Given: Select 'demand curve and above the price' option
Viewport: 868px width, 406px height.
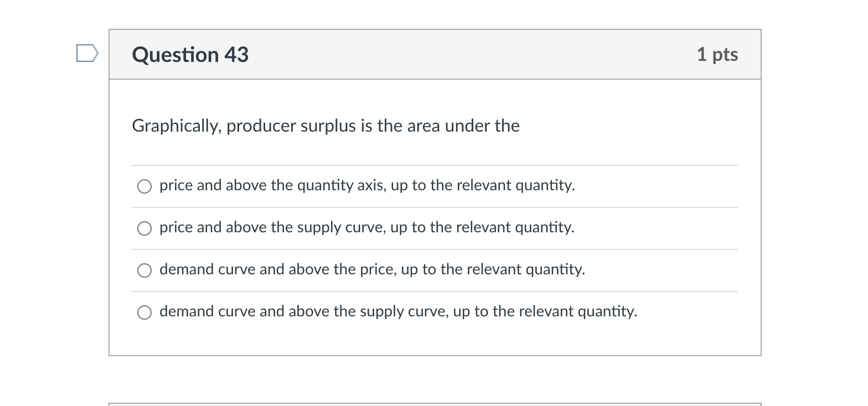Looking at the screenshot, I should pos(144,270).
